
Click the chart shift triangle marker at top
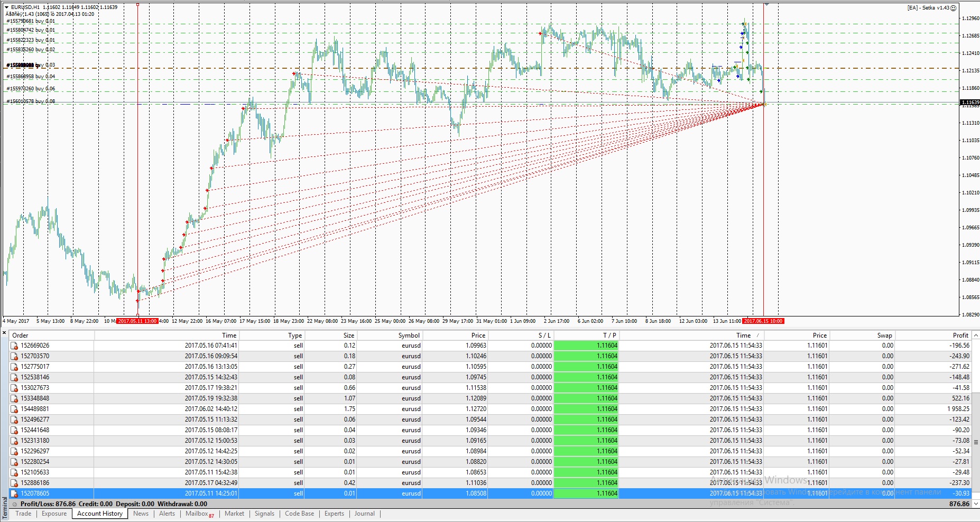click(767, 4)
